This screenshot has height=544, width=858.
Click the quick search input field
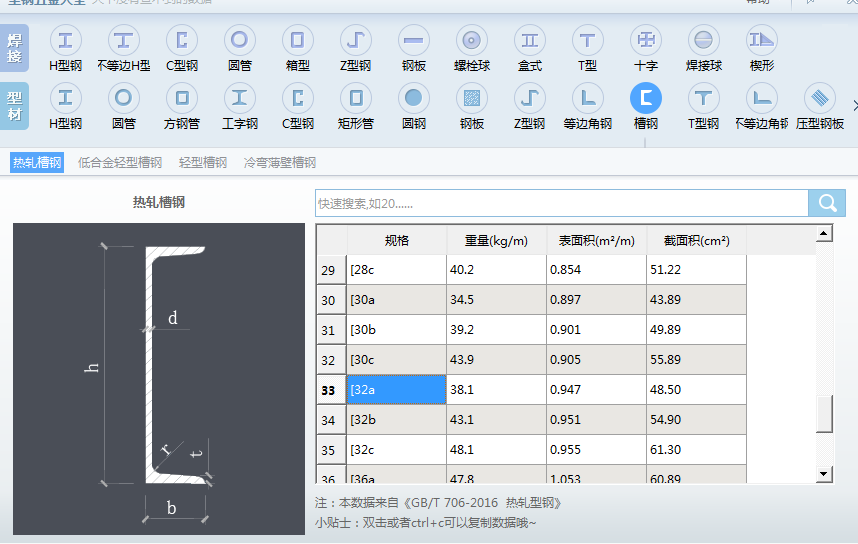coord(561,204)
